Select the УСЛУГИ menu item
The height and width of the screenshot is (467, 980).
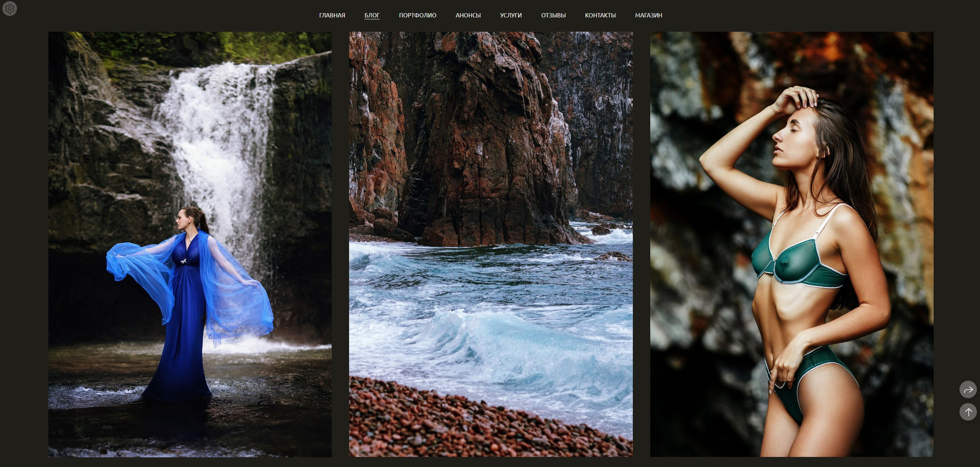511,15
